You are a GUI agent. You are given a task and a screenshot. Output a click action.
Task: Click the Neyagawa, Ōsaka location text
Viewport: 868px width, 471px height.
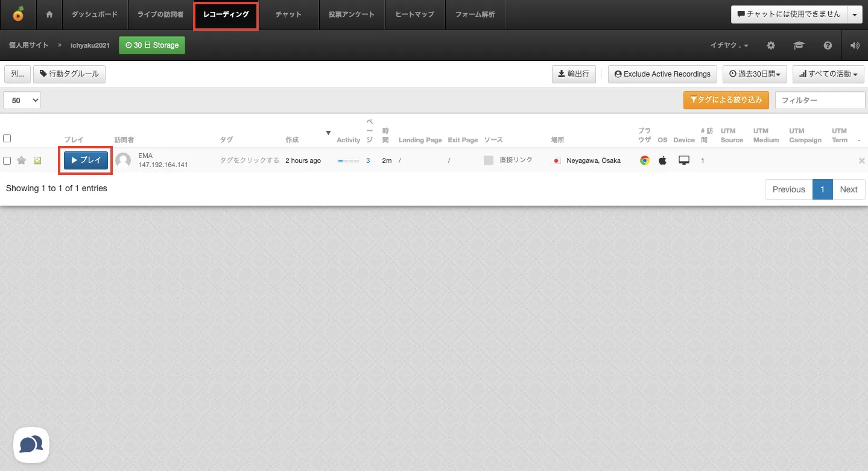coord(594,160)
